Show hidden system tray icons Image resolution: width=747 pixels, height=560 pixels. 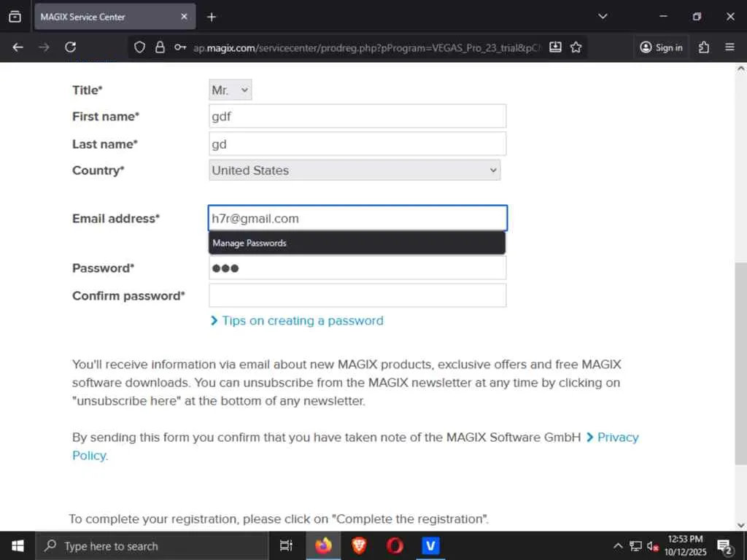coord(617,545)
